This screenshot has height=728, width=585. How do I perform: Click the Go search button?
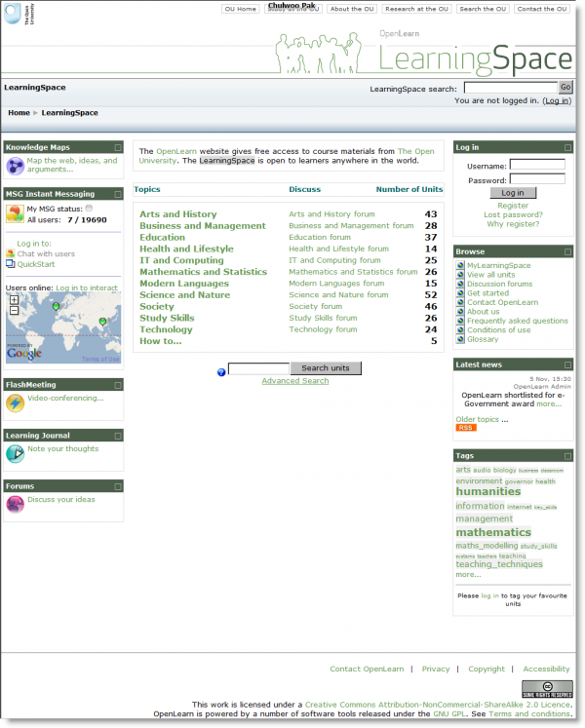(565, 87)
